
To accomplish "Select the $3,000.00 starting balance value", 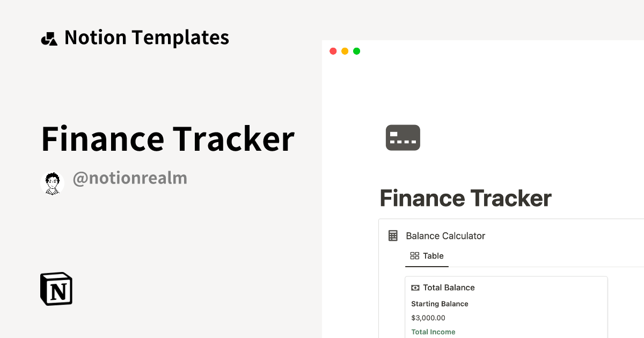I will 428,318.
